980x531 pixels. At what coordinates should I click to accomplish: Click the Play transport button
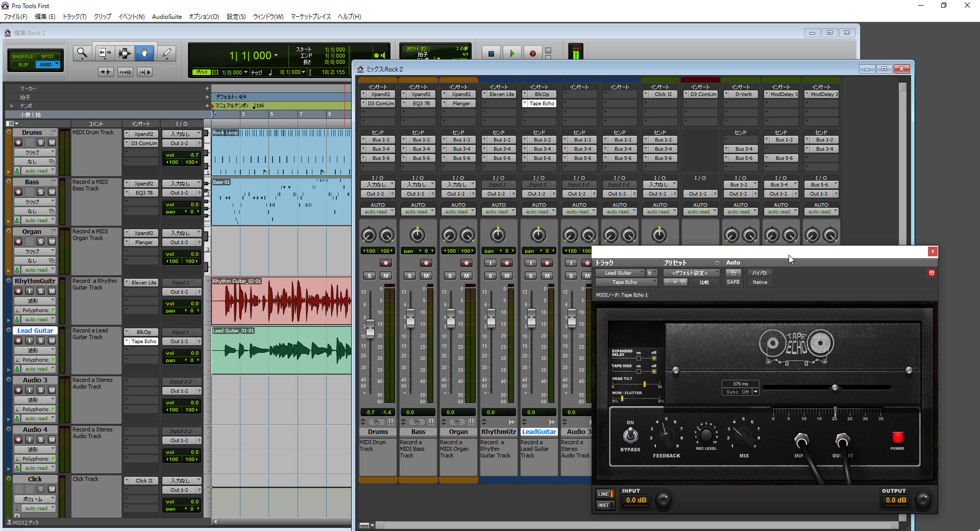click(512, 53)
